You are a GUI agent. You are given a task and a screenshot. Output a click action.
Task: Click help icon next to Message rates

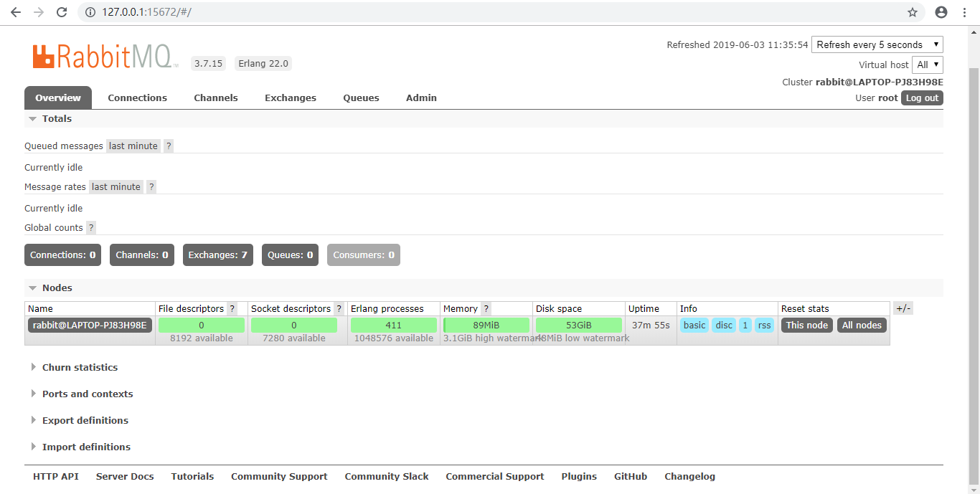[x=151, y=186]
